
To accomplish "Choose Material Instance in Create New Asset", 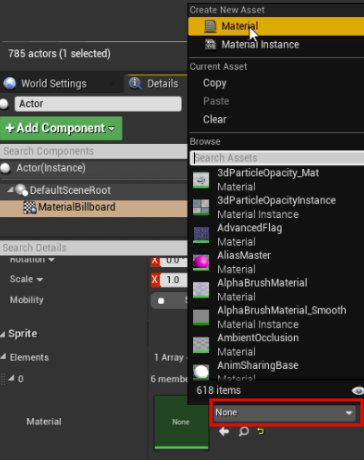I will 276,45.
